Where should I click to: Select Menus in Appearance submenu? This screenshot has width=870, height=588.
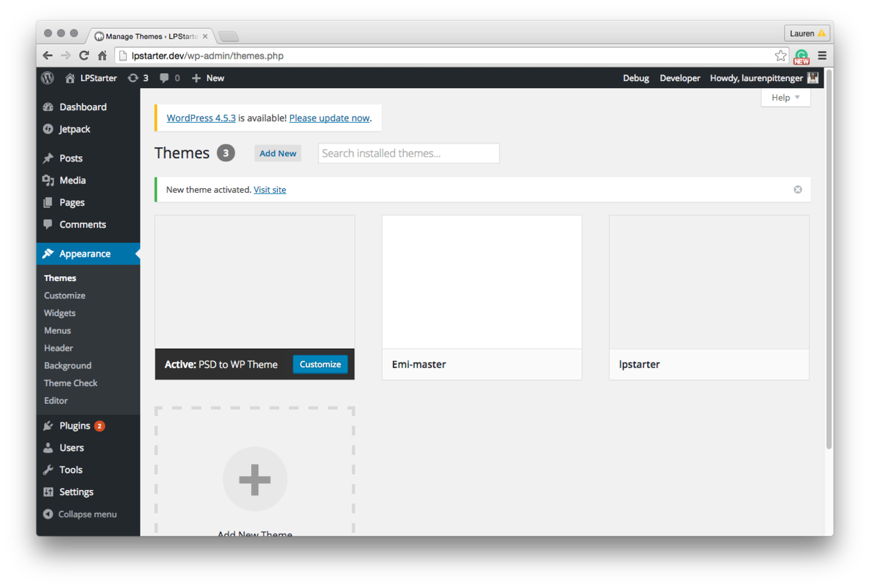click(58, 331)
